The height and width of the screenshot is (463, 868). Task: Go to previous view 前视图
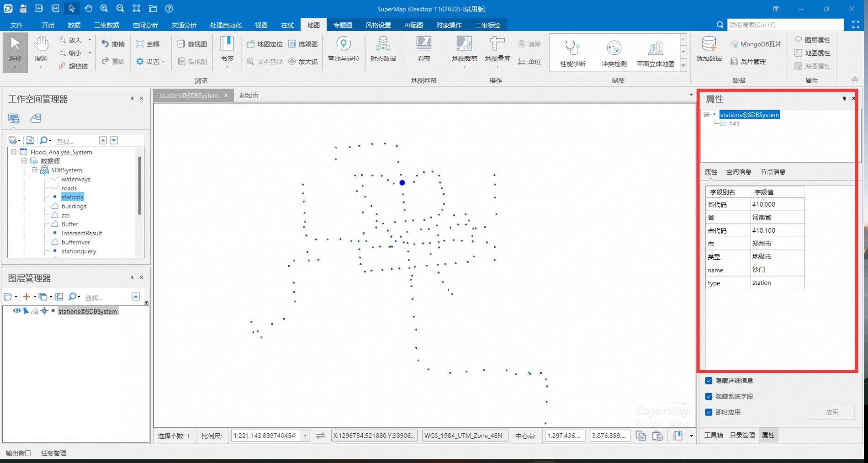[192, 44]
